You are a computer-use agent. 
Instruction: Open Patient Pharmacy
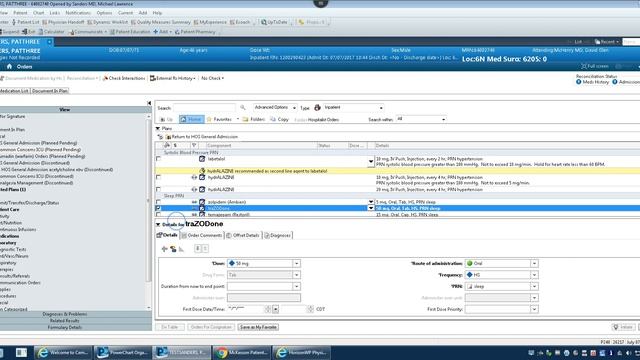[x=195, y=32]
